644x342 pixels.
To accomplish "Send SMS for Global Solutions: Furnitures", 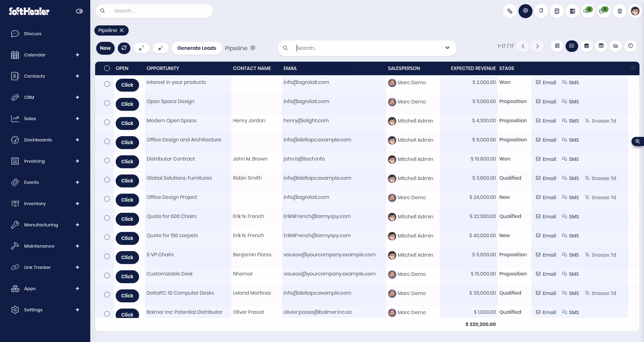I will [570, 178].
